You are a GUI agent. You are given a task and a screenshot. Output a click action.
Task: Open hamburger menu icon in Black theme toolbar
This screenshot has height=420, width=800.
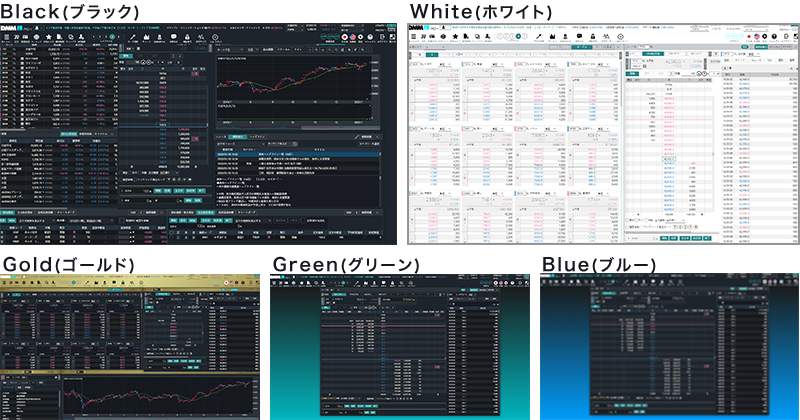[x=7, y=37]
